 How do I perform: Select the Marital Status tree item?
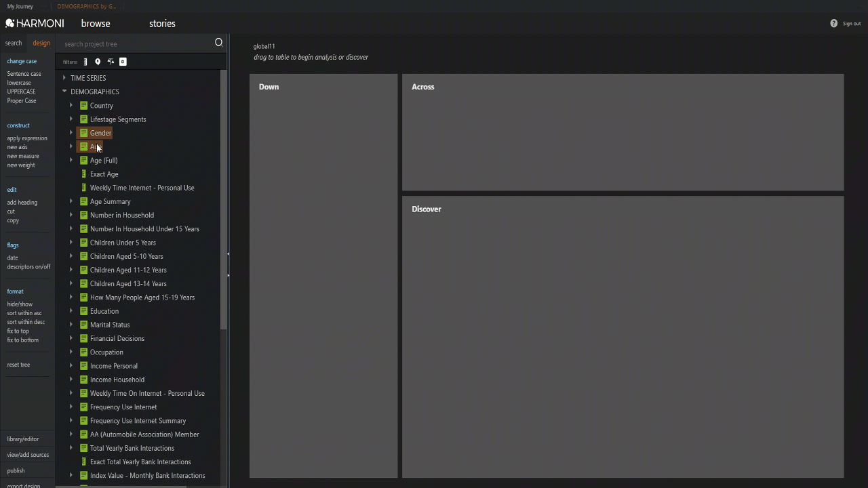pos(110,325)
